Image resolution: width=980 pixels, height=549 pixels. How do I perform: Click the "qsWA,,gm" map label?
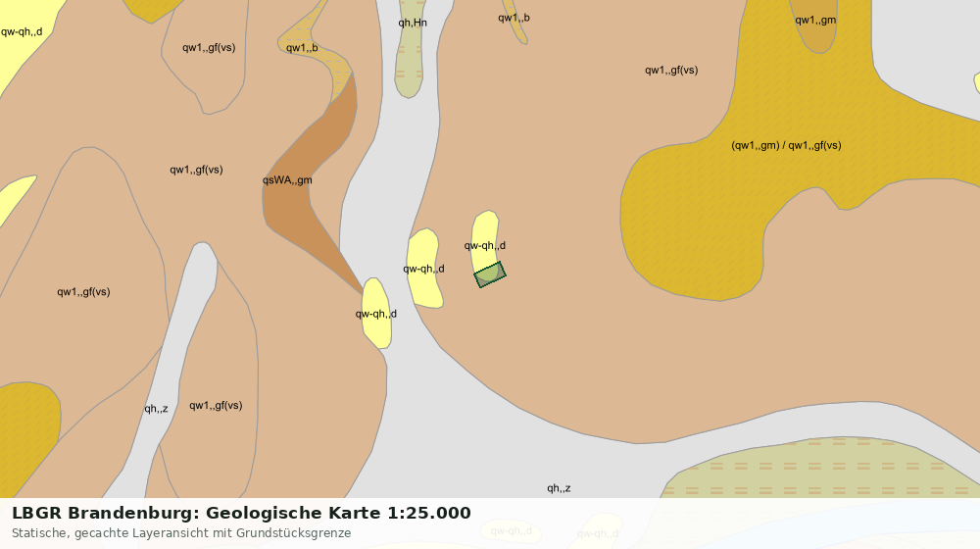(287, 180)
